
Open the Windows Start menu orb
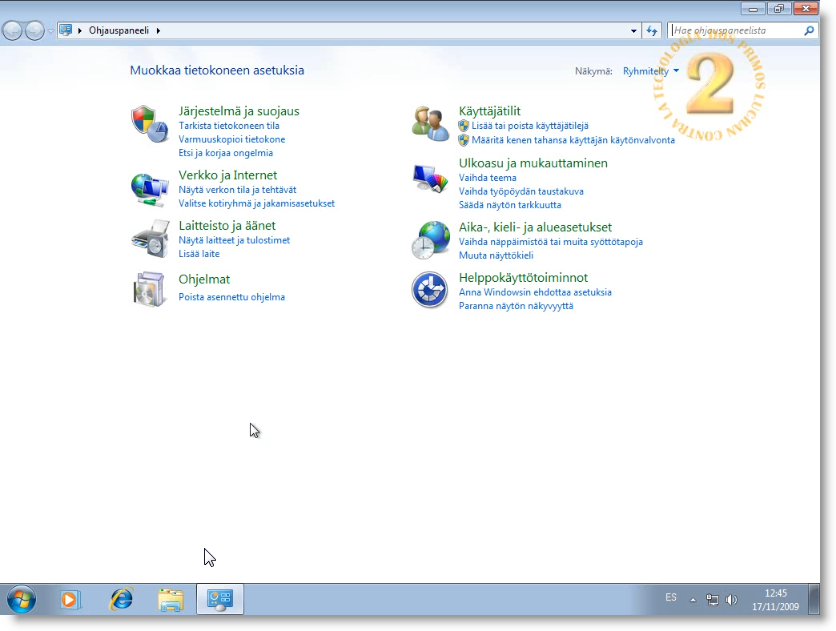[x=20, y=600]
